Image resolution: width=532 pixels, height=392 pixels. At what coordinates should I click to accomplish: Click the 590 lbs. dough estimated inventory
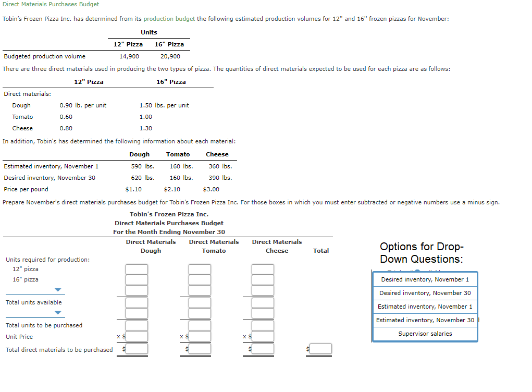(x=143, y=166)
